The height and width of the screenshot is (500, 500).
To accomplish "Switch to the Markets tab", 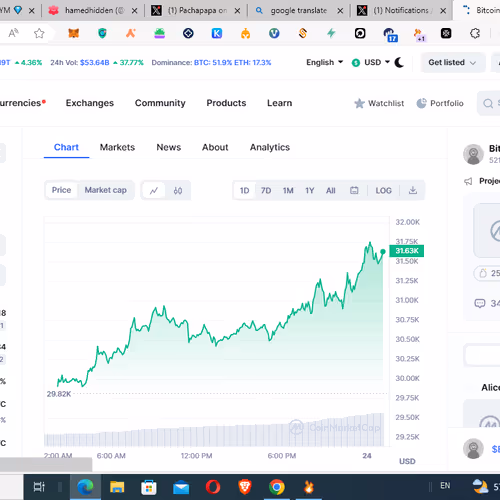I will point(117,147).
